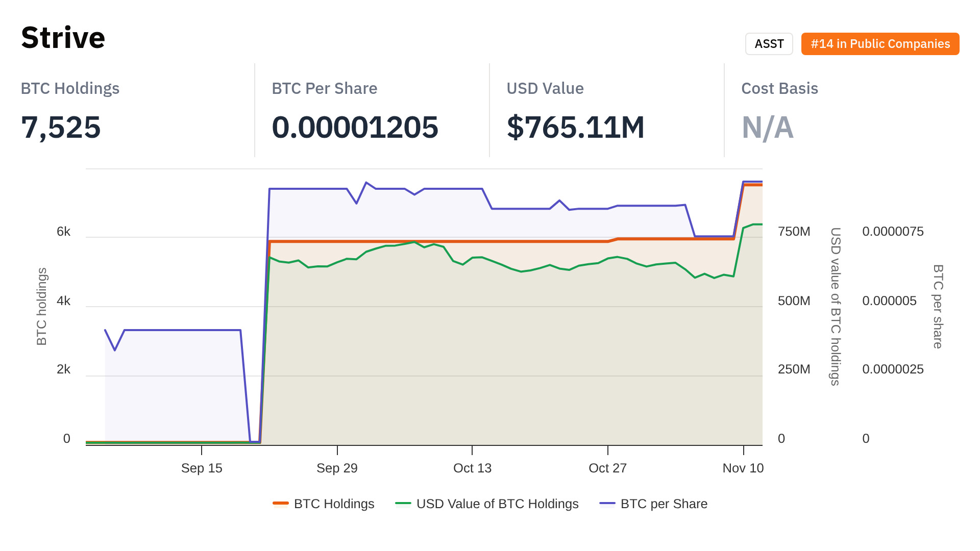The image size is (980, 551).
Task: Click the BTC Holdings 7,525 value
Action: (x=61, y=127)
